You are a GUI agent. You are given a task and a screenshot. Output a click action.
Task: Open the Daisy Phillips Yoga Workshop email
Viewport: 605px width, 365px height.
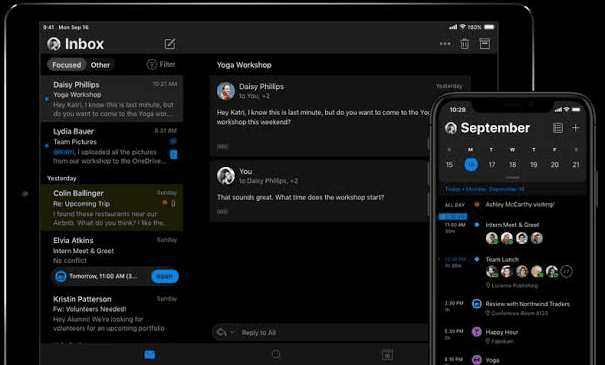112,99
